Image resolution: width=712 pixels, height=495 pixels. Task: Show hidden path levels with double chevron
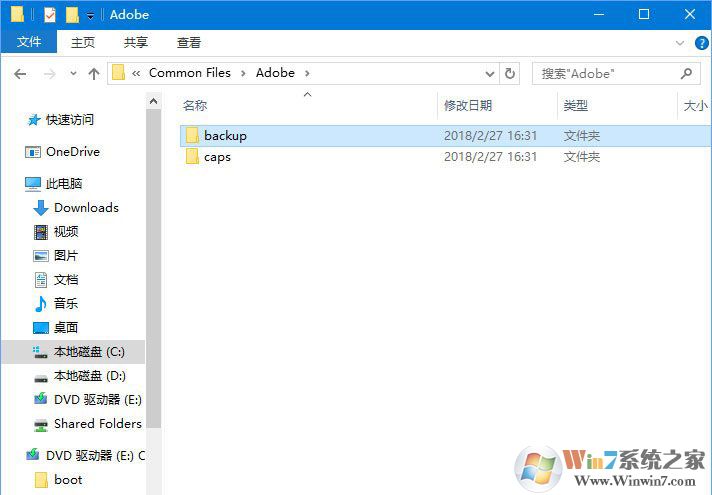click(136, 73)
